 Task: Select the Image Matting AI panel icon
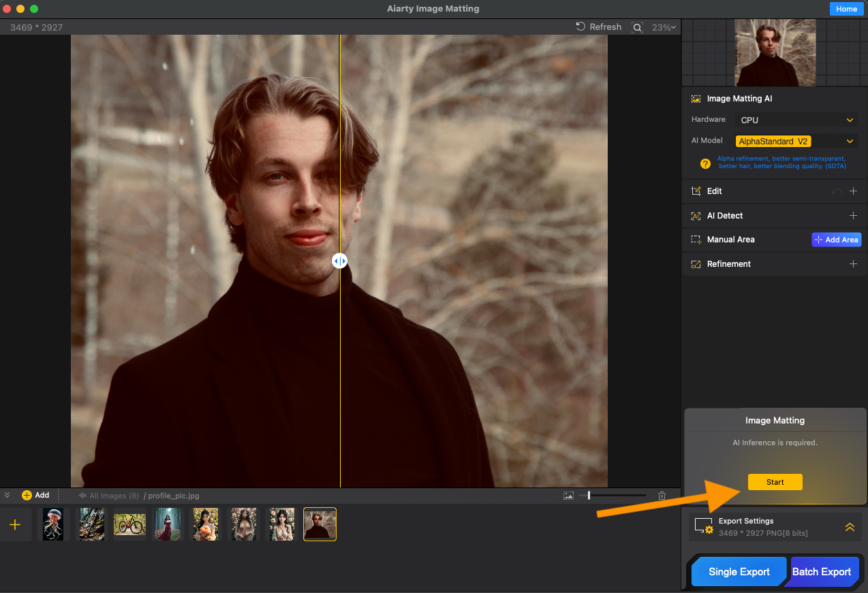coord(696,98)
